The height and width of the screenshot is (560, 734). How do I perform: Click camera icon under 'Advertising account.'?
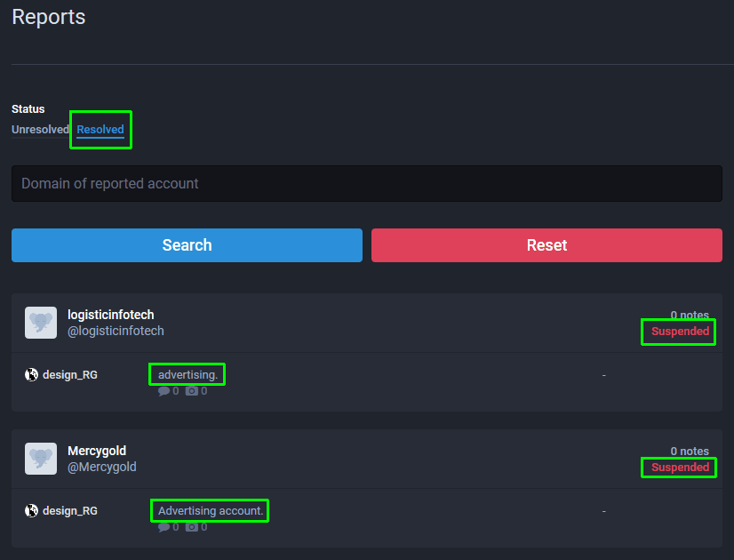pos(192,527)
